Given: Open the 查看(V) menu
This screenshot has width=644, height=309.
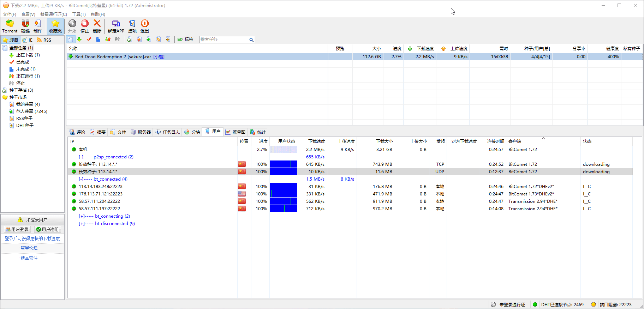Looking at the screenshot, I should pos(28,14).
